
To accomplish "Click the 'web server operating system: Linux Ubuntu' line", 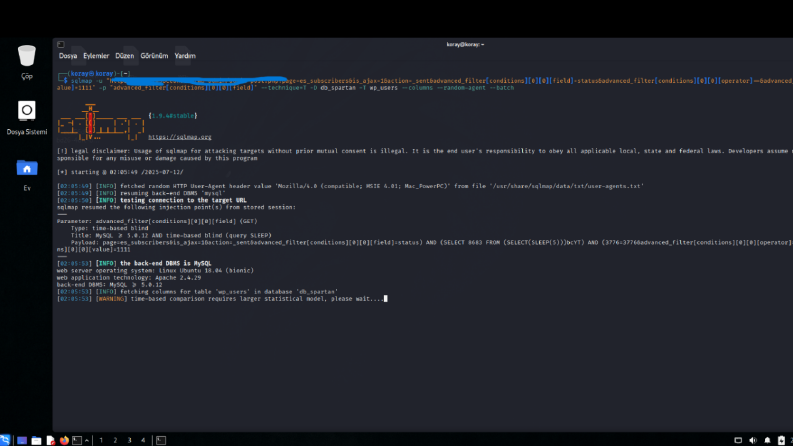I will click(x=155, y=271).
